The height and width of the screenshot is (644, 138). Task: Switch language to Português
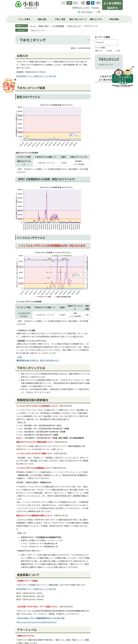[95, 8]
